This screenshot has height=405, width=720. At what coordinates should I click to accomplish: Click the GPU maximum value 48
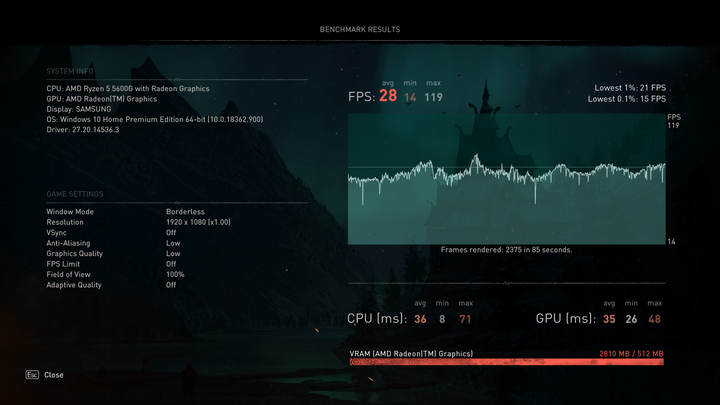[654, 319]
